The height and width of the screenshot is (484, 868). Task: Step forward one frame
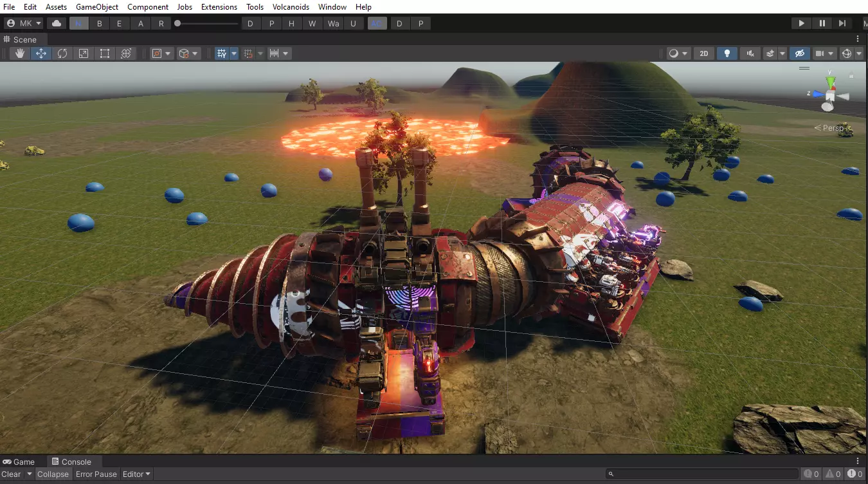[x=842, y=23]
